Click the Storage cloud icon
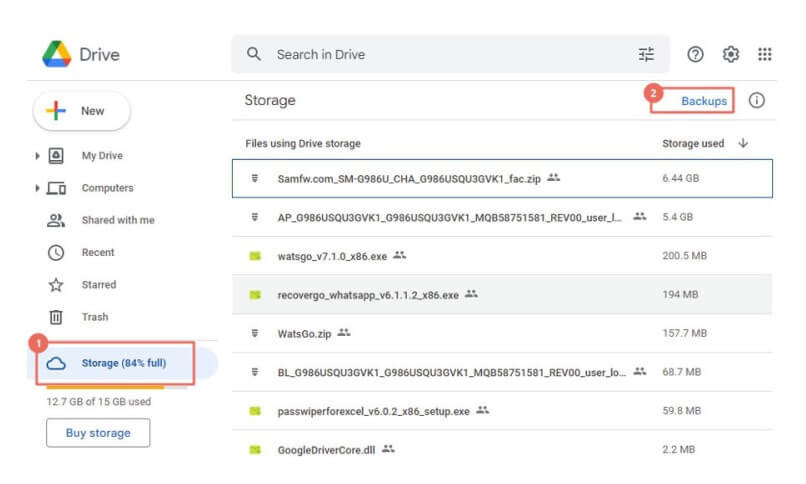 [56, 363]
